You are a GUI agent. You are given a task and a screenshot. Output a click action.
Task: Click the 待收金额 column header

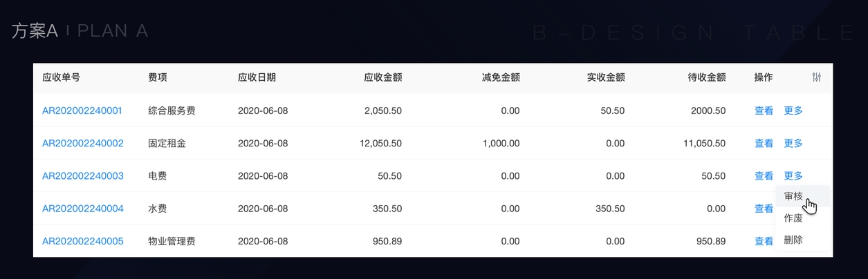tap(707, 77)
